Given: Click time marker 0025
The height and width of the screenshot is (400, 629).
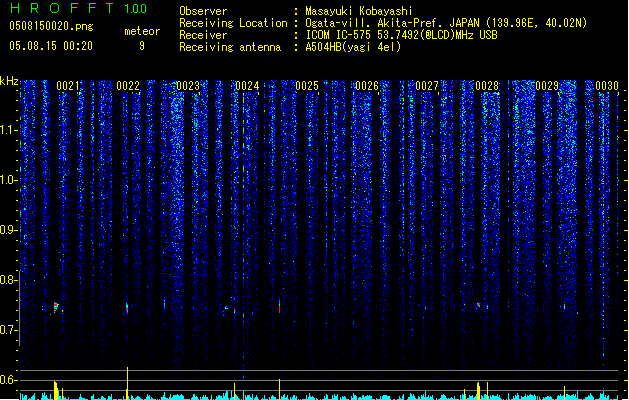Looking at the screenshot, I should 307,86.
